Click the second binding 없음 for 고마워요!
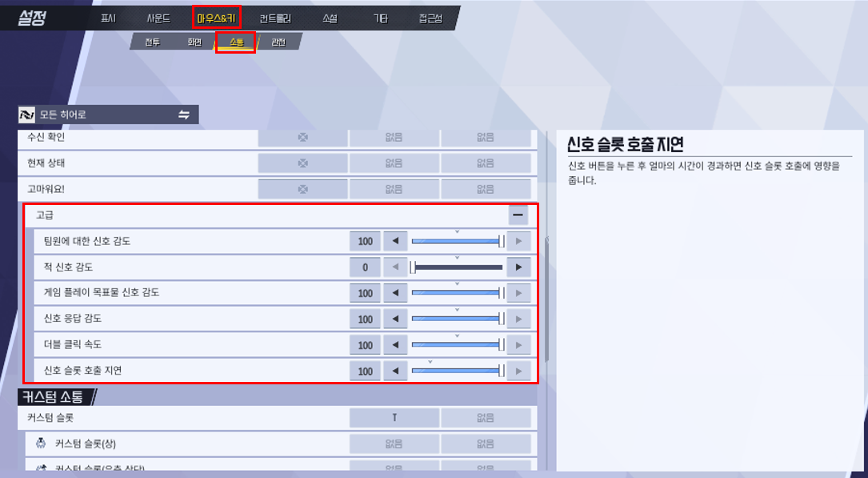The image size is (868, 478). (x=394, y=190)
